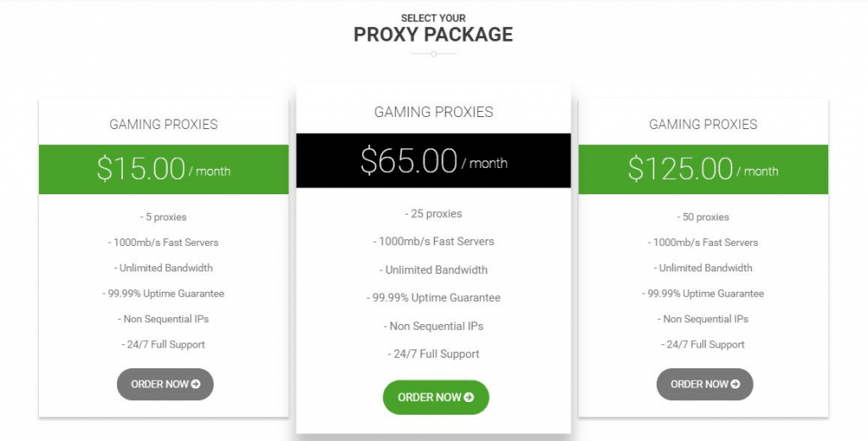Viewport: 868px width, 441px height.
Task: Click '99.99% Uptime Guarantee' in the $15 plan
Action: [x=164, y=293]
